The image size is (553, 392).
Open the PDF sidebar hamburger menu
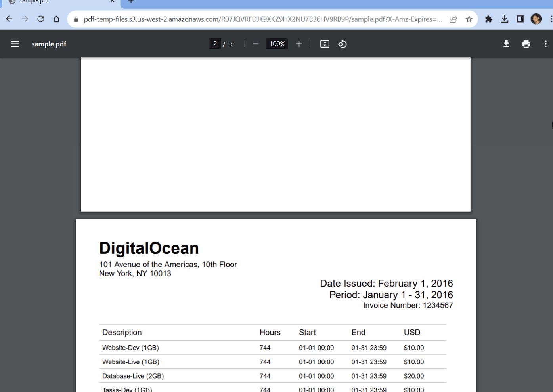coord(15,44)
